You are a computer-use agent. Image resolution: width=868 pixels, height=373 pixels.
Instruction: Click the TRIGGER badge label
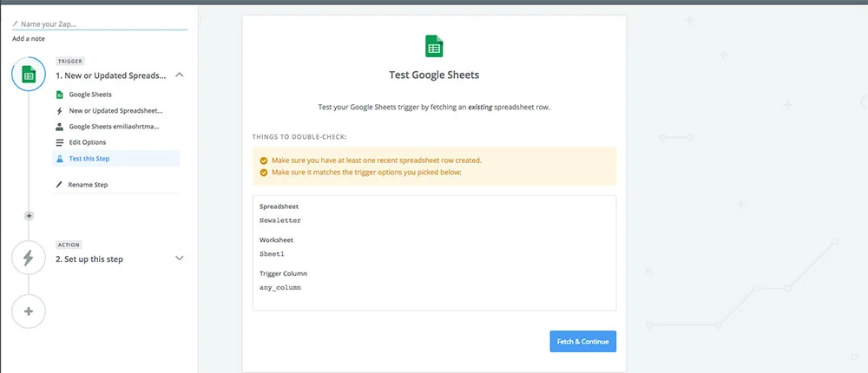tap(69, 62)
